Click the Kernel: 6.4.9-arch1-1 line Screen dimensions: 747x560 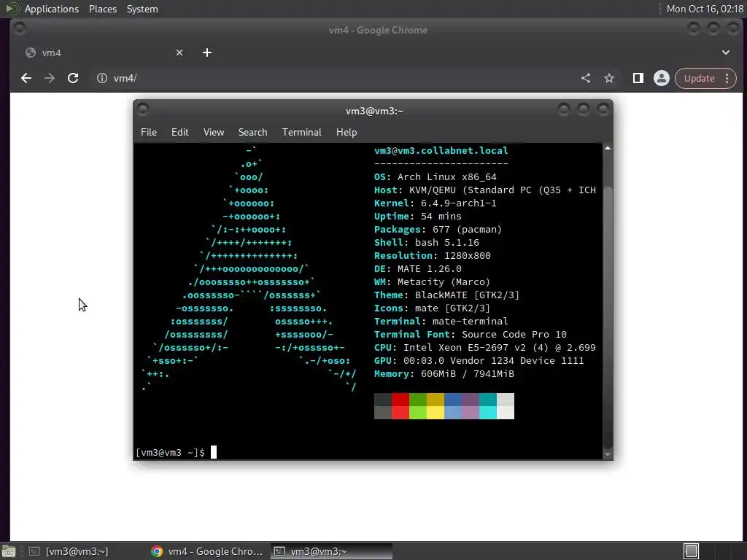[435, 203]
